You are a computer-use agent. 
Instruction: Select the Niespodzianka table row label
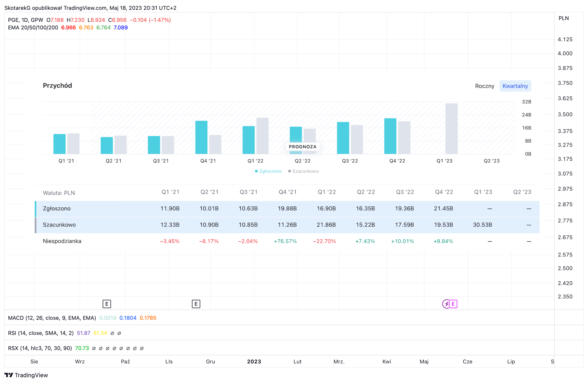coord(62,241)
